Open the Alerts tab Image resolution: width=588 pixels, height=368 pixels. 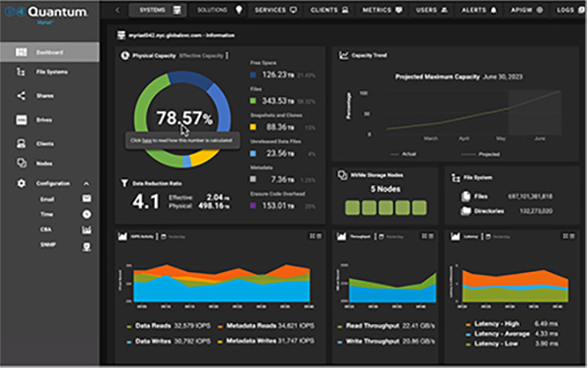pyautogui.click(x=479, y=10)
